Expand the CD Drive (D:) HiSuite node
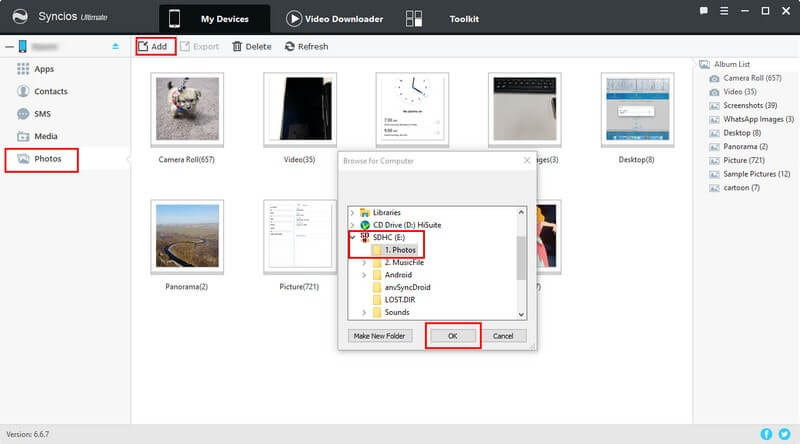The width and height of the screenshot is (800, 444). [x=352, y=225]
